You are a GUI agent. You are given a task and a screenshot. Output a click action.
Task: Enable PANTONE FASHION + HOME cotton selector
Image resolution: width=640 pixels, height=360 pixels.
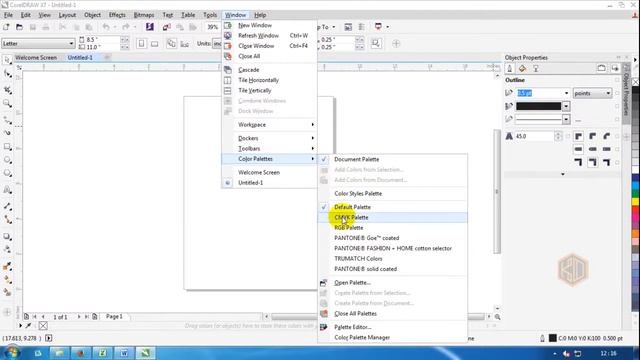pyautogui.click(x=393, y=248)
